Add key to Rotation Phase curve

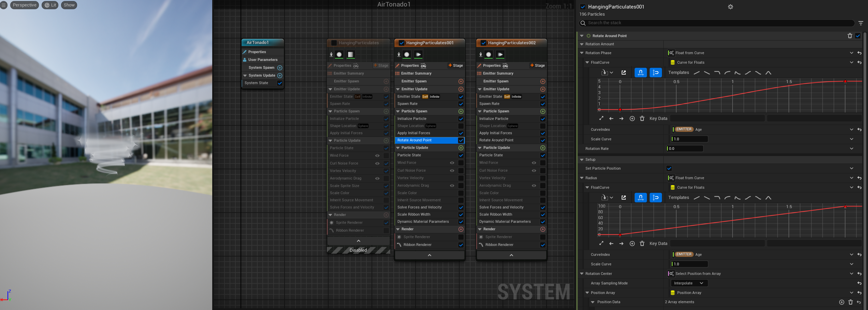[x=632, y=119]
